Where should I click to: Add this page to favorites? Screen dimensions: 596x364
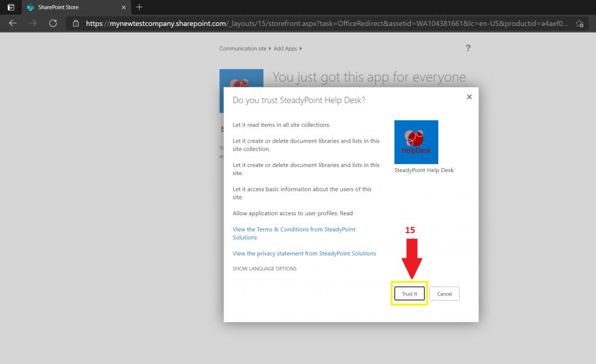pyautogui.click(x=580, y=23)
